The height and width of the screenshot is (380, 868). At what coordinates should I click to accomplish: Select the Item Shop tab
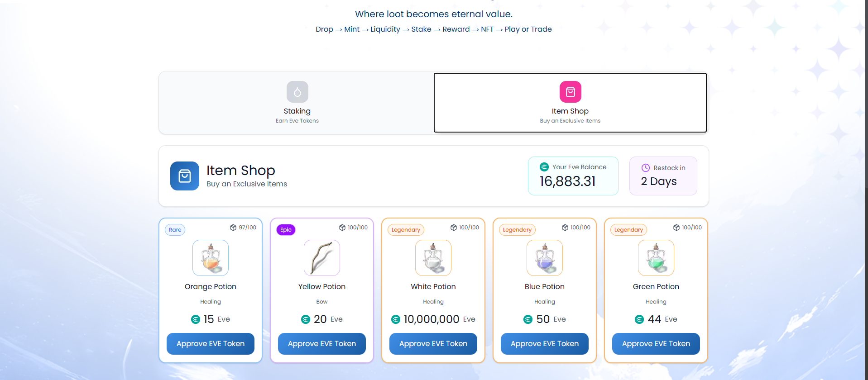point(570,103)
